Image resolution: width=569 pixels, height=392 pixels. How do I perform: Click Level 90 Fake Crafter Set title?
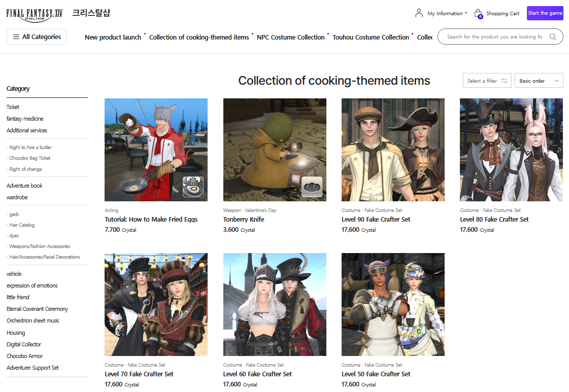click(376, 220)
